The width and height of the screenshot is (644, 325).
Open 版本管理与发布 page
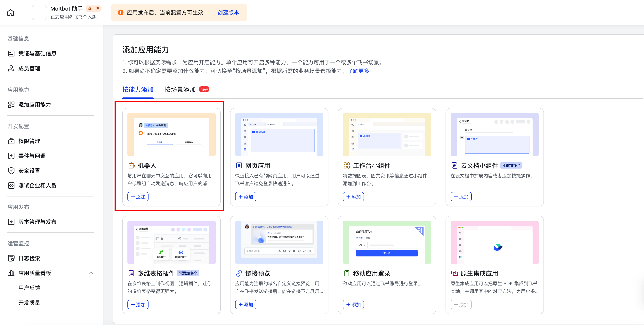tap(38, 222)
